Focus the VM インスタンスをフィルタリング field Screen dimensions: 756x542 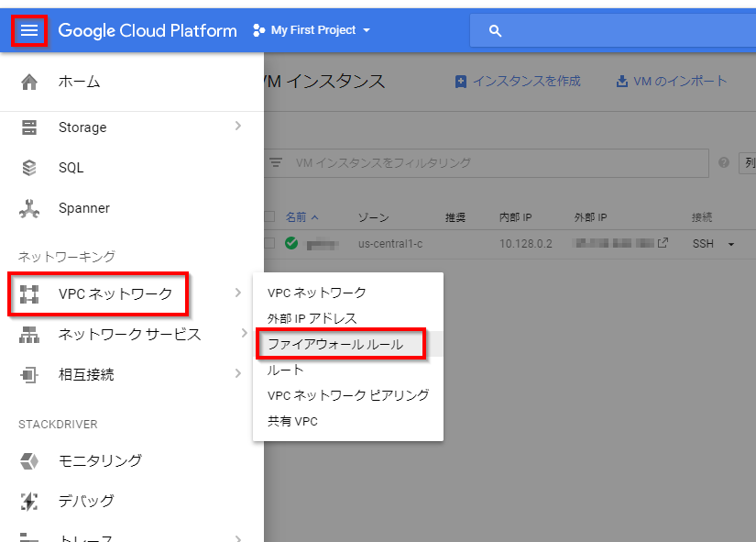pyautogui.click(x=487, y=162)
